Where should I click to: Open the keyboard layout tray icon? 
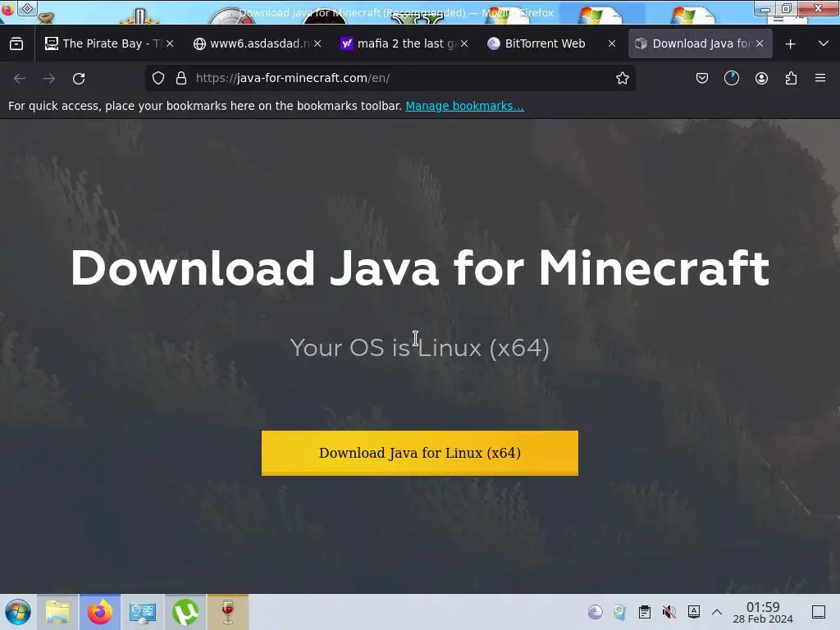[694, 612]
